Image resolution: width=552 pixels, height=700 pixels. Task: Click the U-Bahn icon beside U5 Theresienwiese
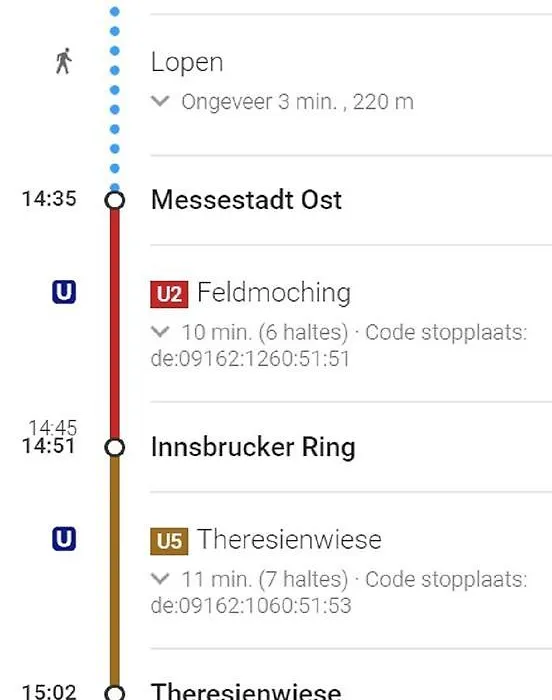64,539
